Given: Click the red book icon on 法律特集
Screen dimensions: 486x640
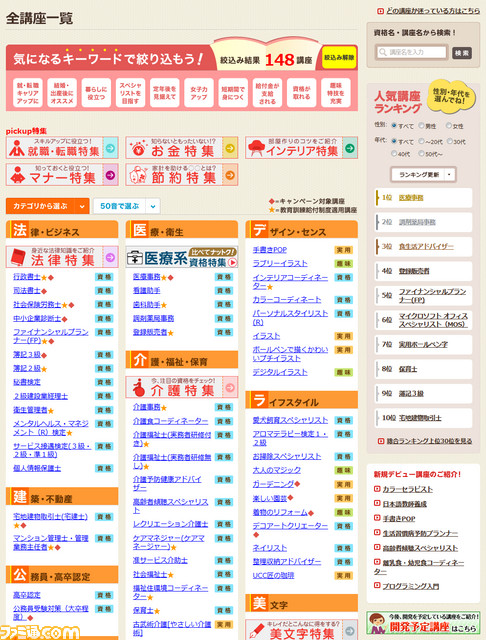Looking at the screenshot, I should (x=18, y=258).
